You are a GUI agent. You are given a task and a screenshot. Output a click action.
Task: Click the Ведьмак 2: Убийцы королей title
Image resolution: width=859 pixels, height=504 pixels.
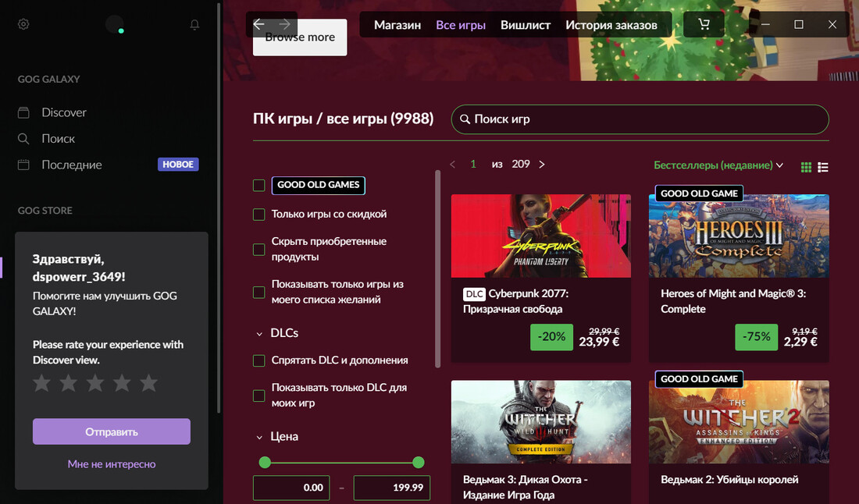tap(729, 480)
